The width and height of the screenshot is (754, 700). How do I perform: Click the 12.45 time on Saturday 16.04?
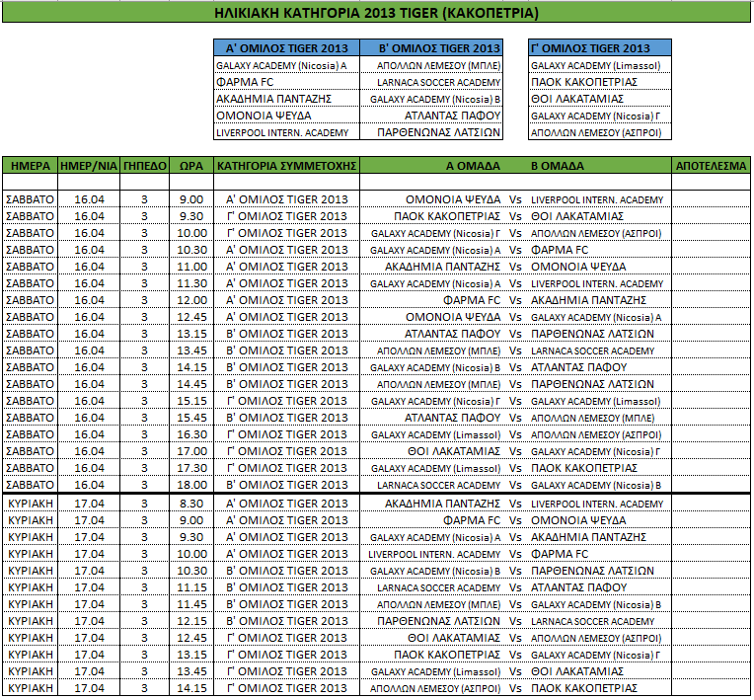(191, 317)
